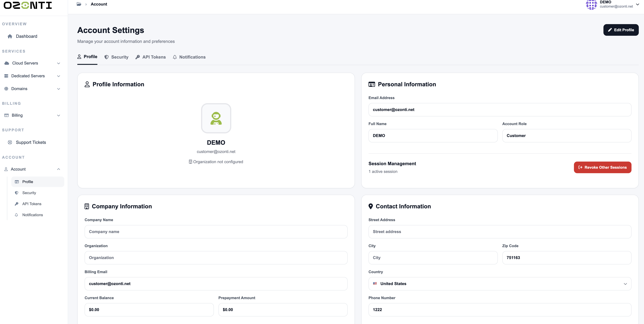Click the Ozonti logo

pyautogui.click(x=28, y=5)
